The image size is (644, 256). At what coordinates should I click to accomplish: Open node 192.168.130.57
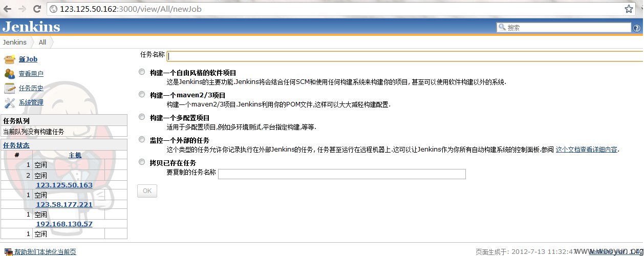[x=64, y=224]
